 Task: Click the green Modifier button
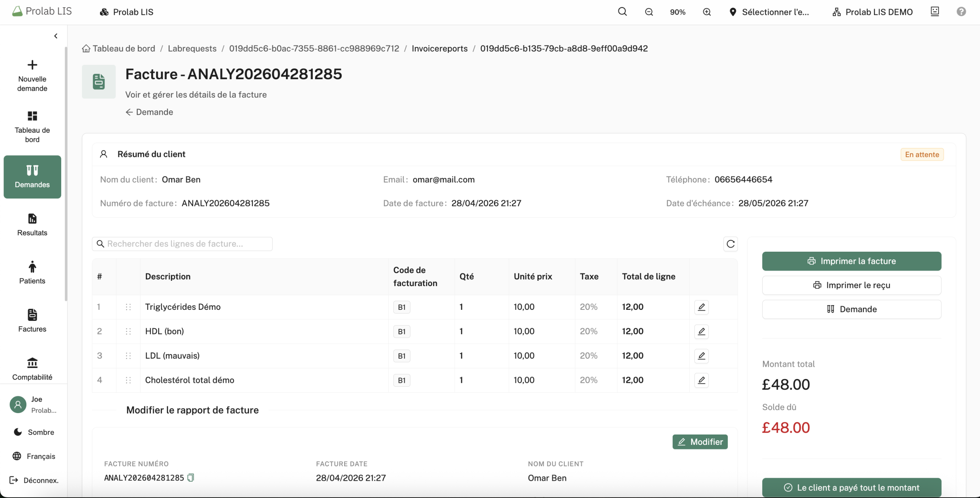(700, 442)
